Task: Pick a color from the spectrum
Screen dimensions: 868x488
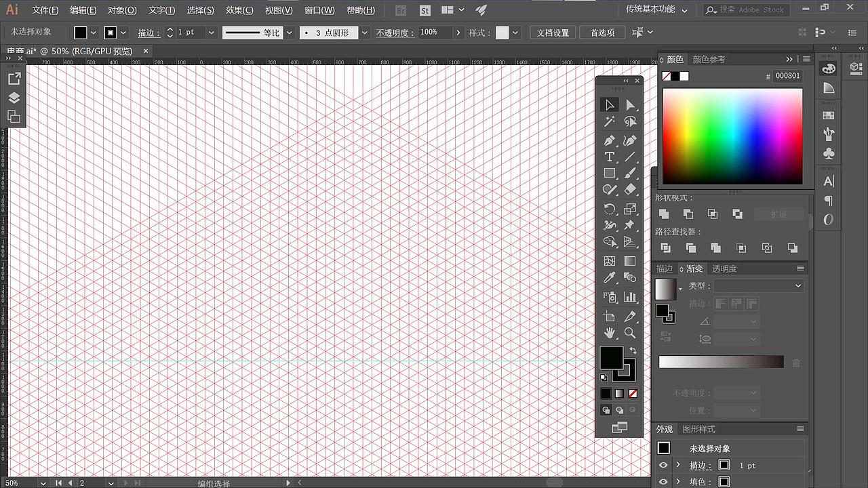Action: click(x=732, y=136)
